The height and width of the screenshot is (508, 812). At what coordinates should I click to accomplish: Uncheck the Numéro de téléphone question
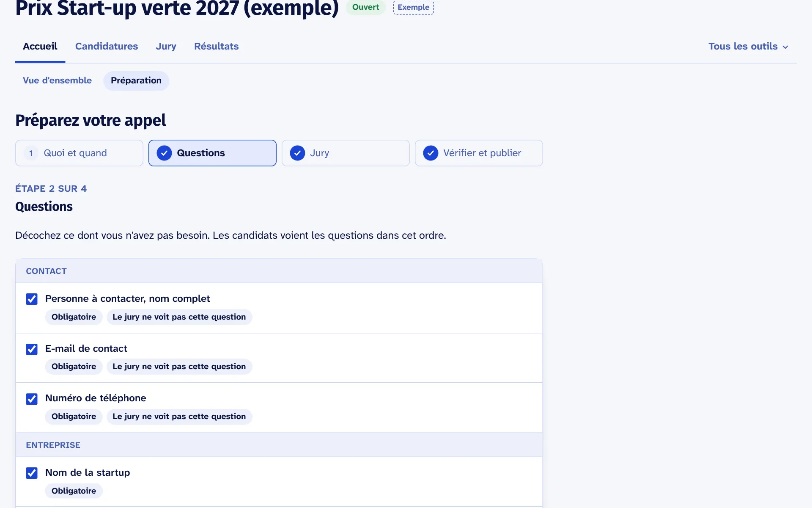point(32,399)
